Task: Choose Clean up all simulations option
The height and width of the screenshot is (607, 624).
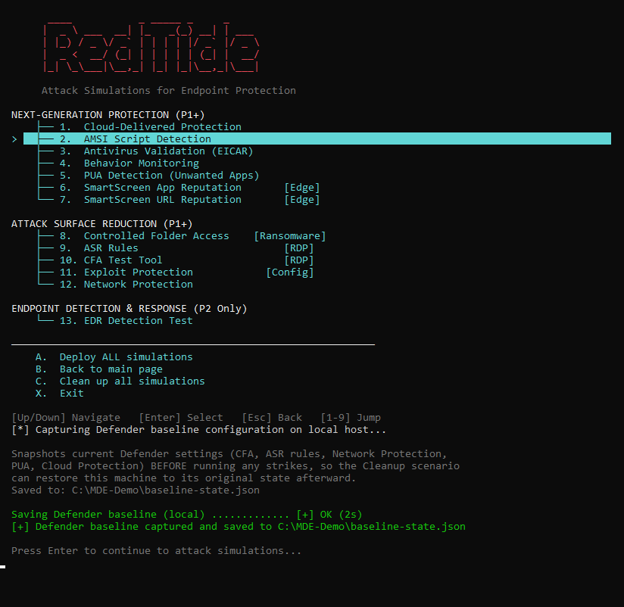Action: click(x=120, y=381)
